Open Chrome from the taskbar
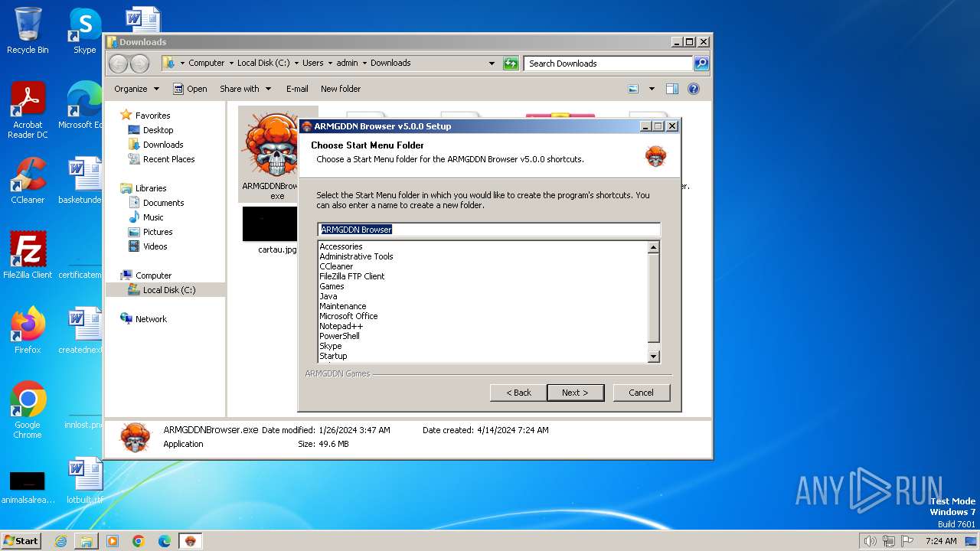Viewport: 980px width, 551px height. (x=139, y=541)
